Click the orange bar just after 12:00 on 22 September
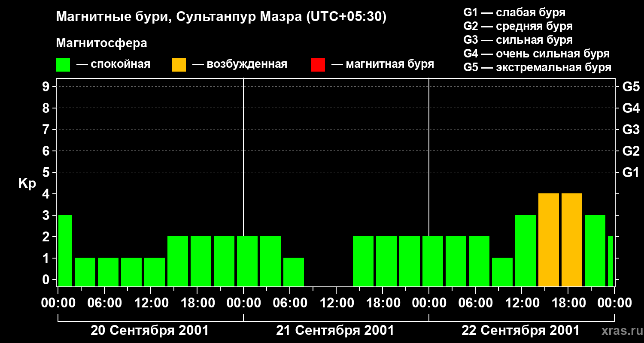The width and height of the screenshot is (644, 343). point(549,240)
